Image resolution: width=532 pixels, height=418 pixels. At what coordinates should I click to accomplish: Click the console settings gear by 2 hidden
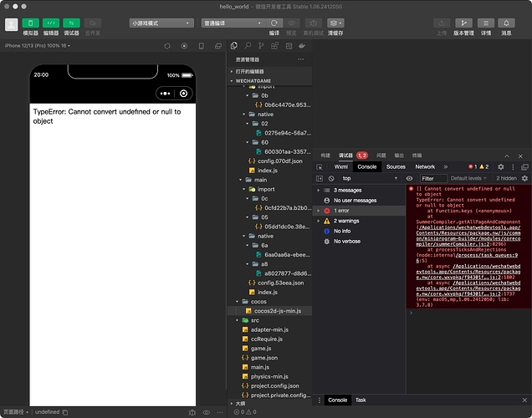(524, 178)
